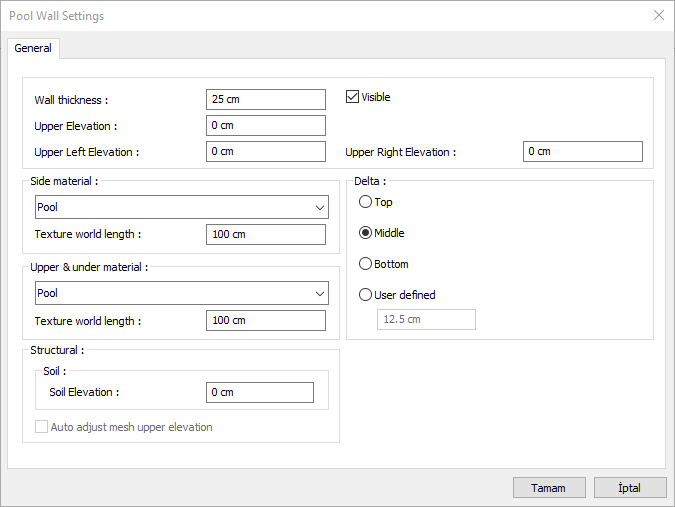Select the Middle delta option
This screenshot has width=675, height=507.
pos(365,233)
